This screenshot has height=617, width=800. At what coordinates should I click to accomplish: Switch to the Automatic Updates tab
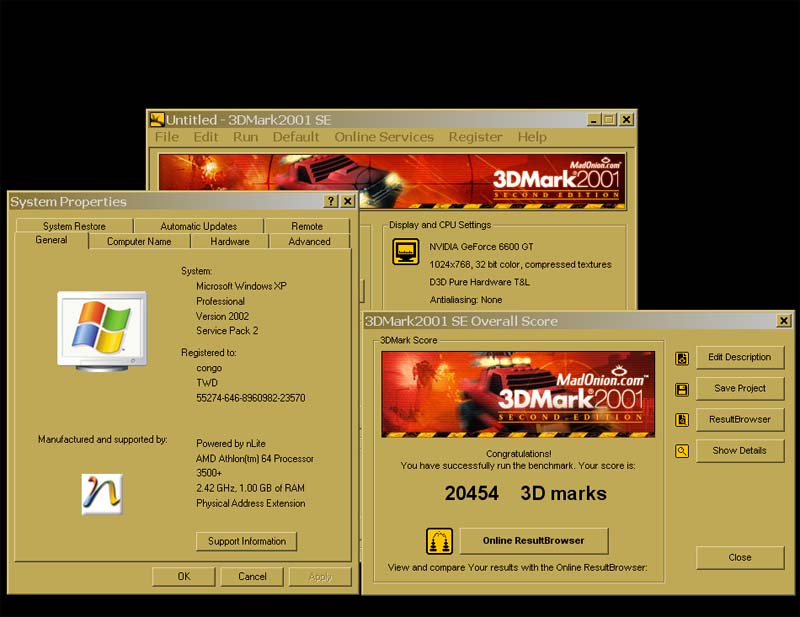(x=198, y=226)
